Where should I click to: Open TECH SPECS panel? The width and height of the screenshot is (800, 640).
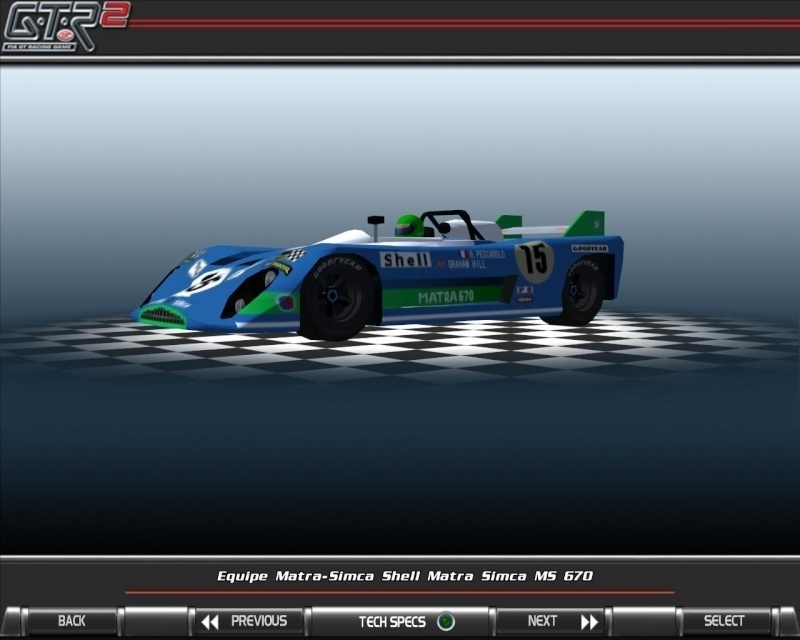click(401, 621)
